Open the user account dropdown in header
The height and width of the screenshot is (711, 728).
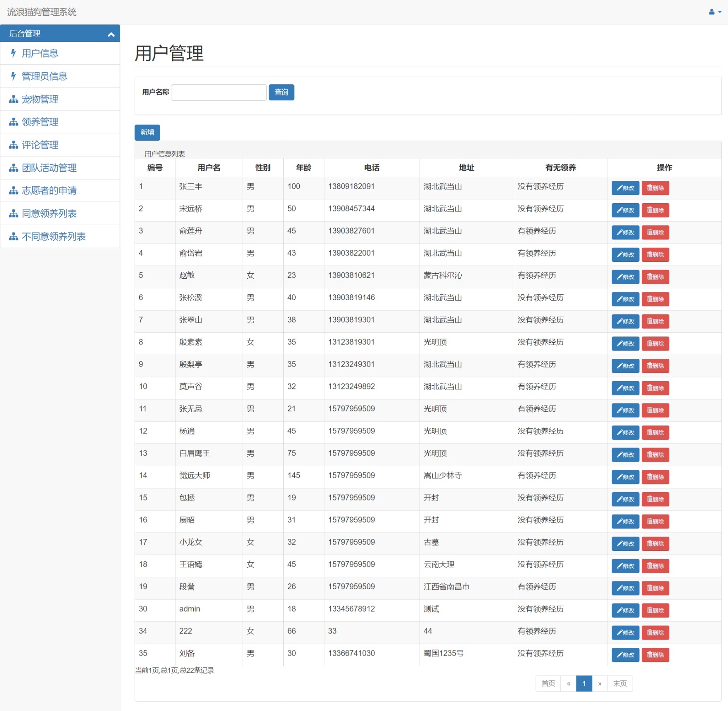(715, 12)
